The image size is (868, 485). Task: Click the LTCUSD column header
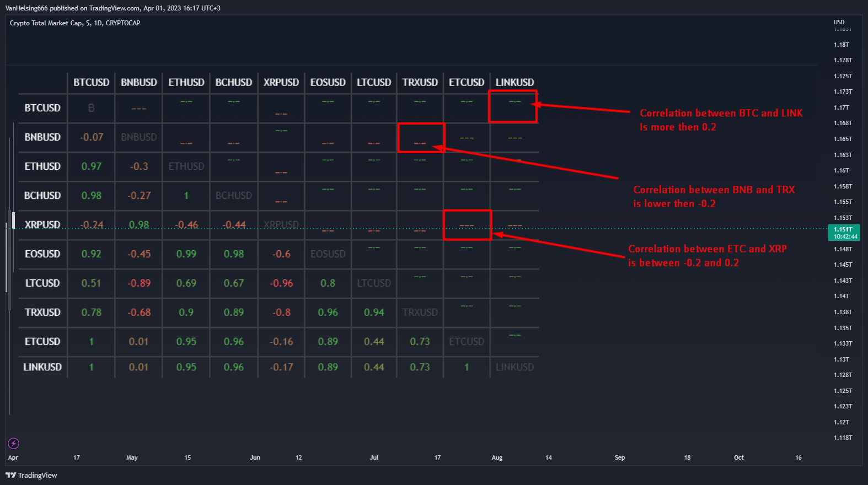click(x=374, y=82)
